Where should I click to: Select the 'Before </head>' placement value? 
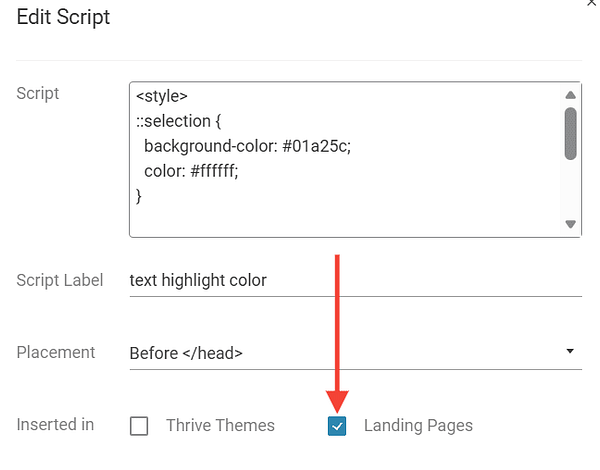186,353
